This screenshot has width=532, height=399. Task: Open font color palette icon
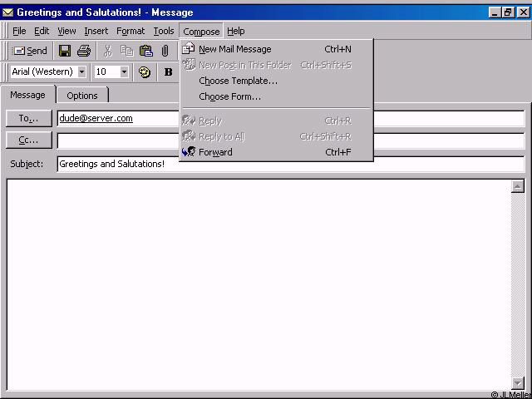pos(145,72)
